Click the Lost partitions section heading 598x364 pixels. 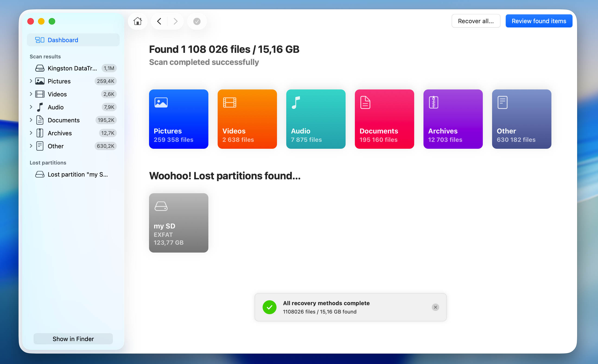coord(48,163)
